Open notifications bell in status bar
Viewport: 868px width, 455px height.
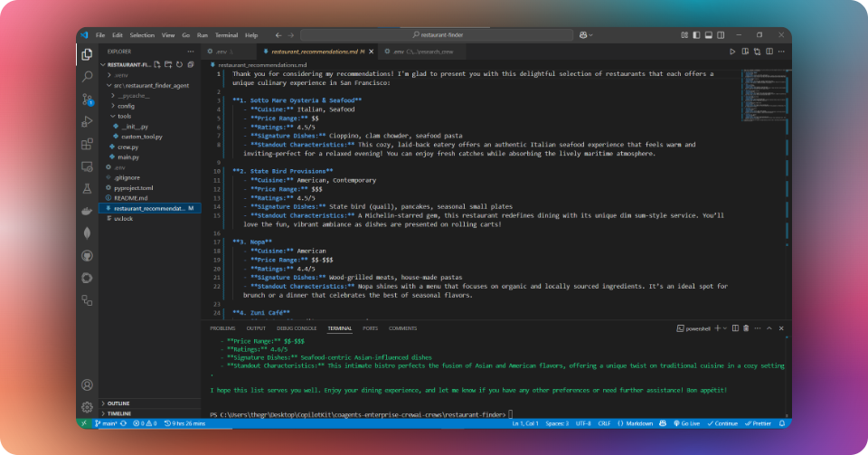782,423
